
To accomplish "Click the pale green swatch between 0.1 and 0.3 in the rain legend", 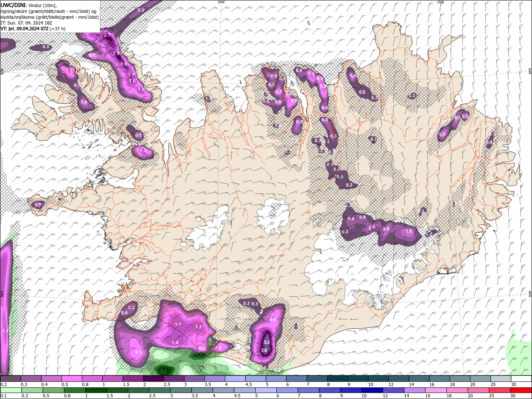I will (10, 390).
